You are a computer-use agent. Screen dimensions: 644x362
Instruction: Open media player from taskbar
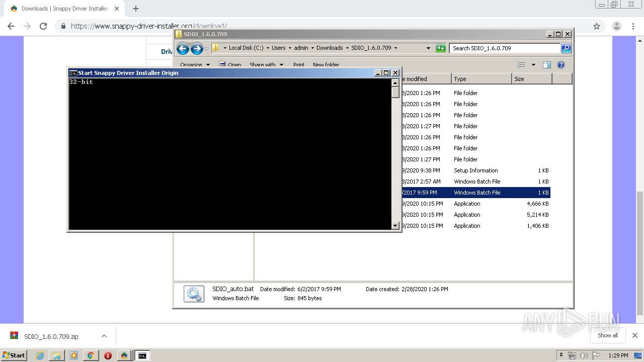74,355
